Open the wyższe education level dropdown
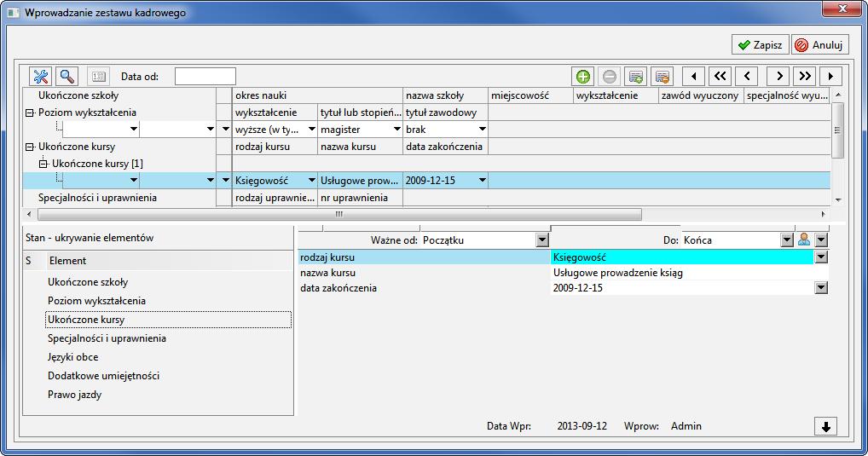This screenshot has width=868, height=456. 312,130
